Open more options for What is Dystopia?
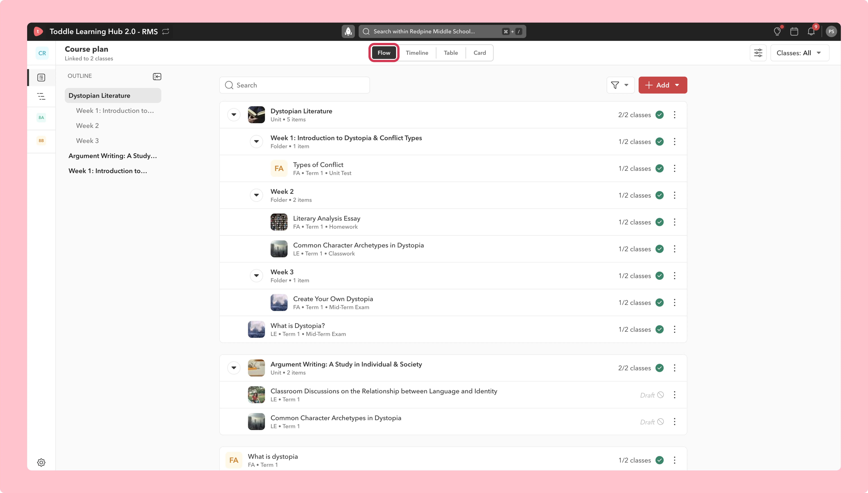Screen dimensions: 868x493 (x=675, y=330)
